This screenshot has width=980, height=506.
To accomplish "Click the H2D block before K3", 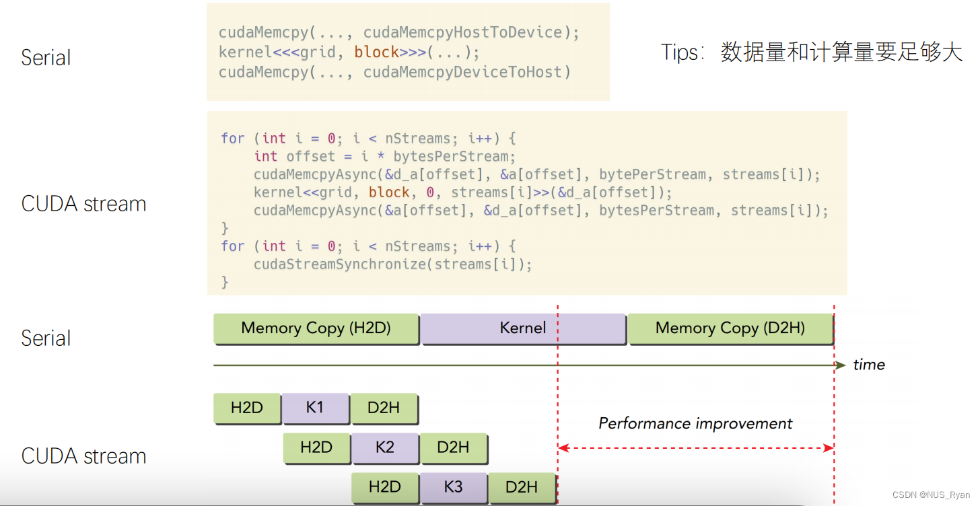I will pos(385,488).
